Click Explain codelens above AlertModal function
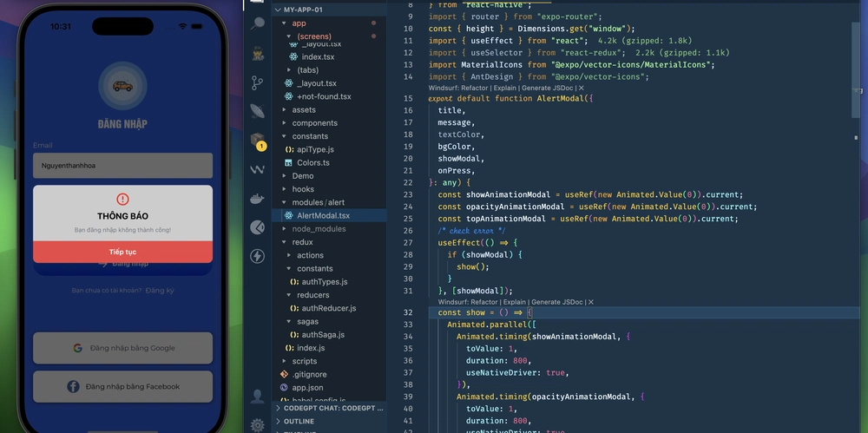The width and height of the screenshot is (868, 433). point(505,88)
